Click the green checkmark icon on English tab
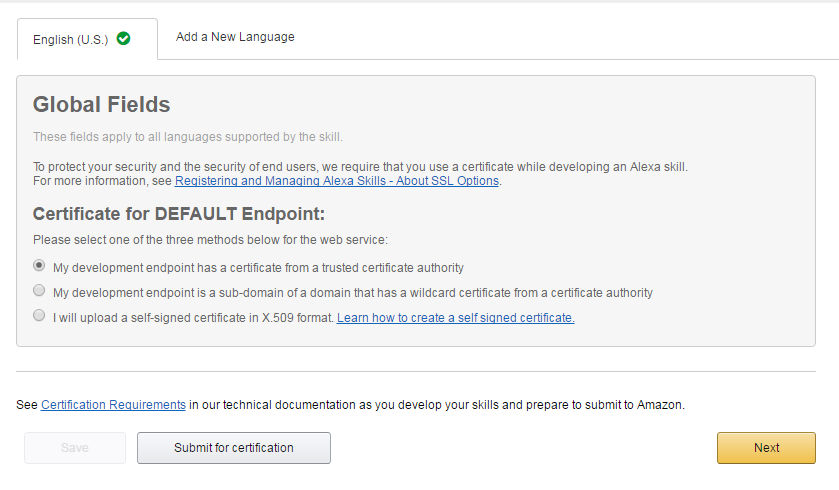 tap(124, 39)
